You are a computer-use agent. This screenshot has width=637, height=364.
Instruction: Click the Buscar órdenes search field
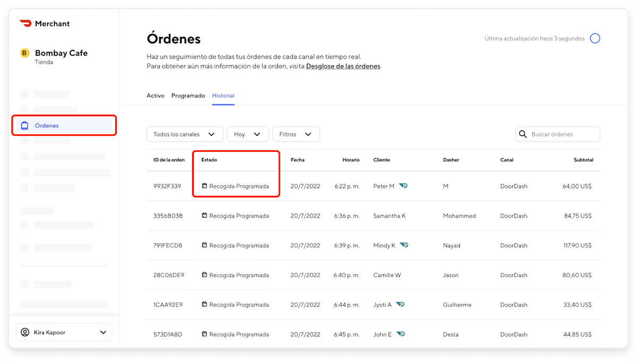(557, 134)
